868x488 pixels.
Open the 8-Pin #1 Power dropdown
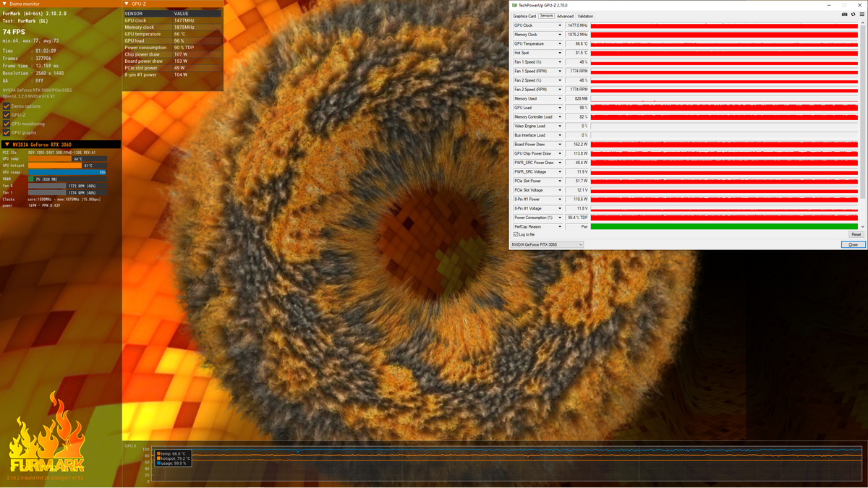pyautogui.click(x=559, y=200)
